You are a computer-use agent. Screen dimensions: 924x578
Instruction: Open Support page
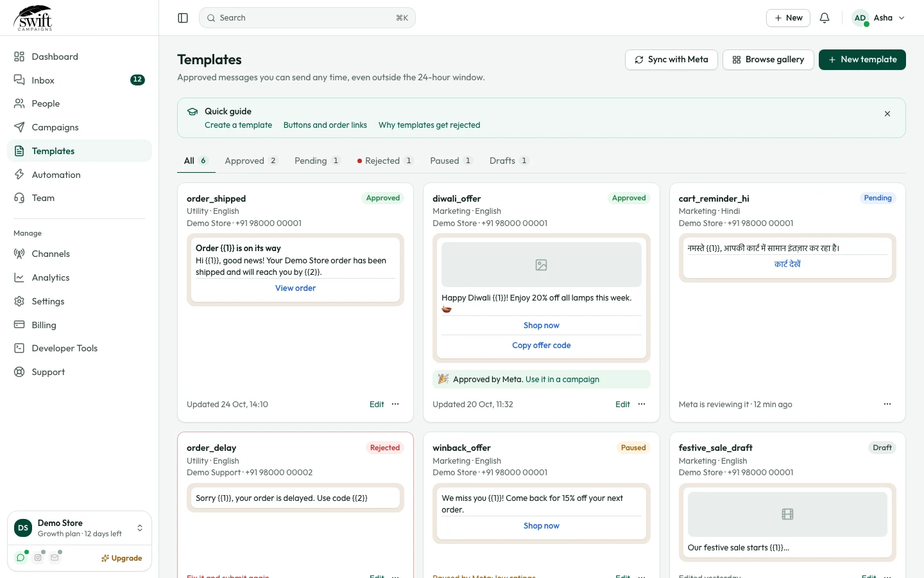(x=80, y=372)
